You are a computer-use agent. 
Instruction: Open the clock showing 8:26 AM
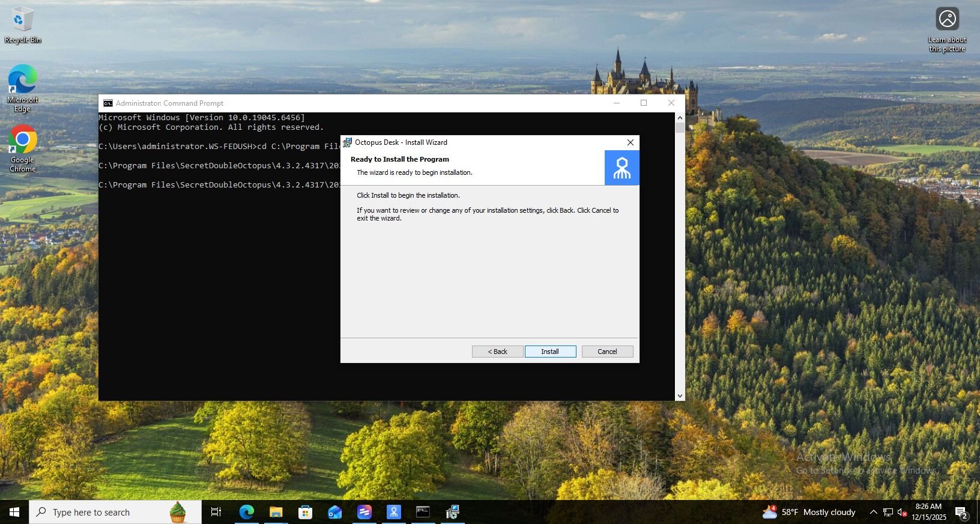[x=929, y=512]
